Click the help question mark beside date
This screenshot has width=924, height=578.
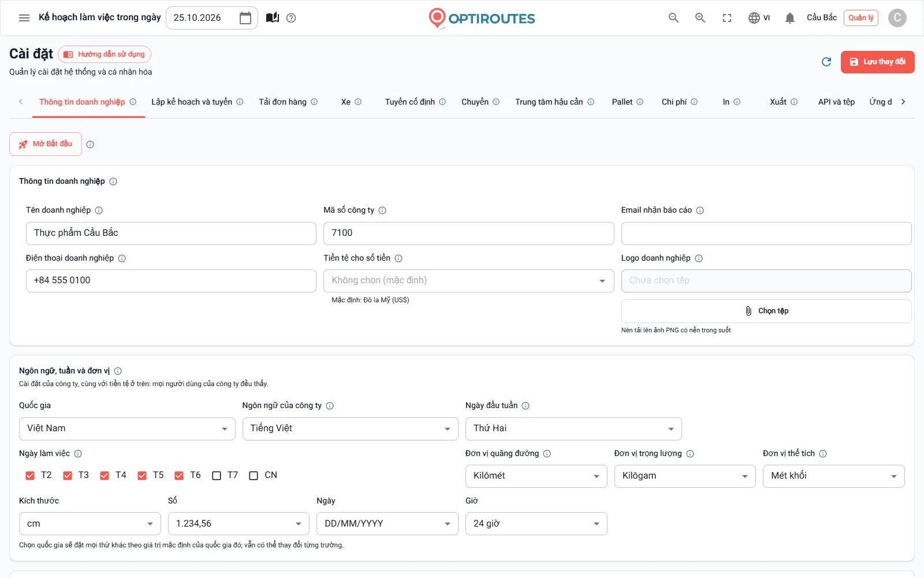tap(291, 18)
